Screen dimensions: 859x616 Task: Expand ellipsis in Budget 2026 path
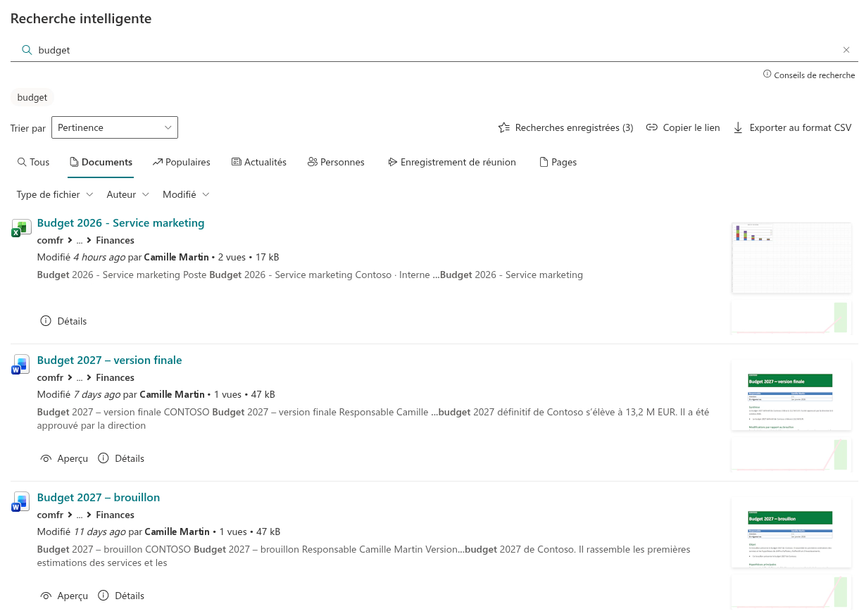(x=80, y=241)
